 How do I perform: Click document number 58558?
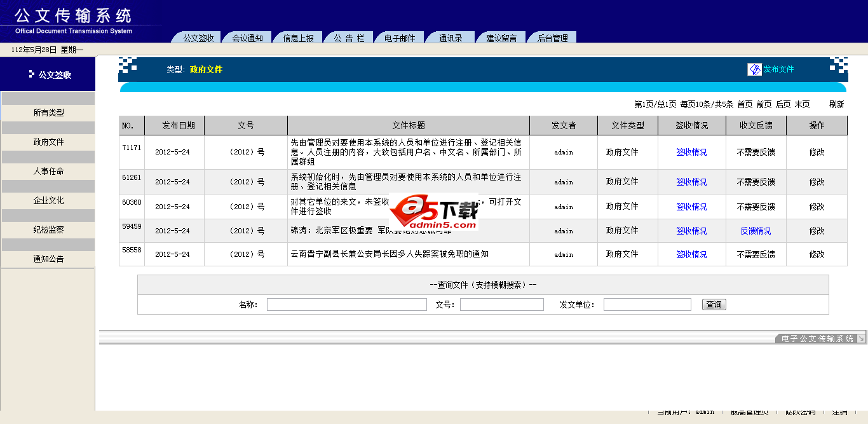click(x=132, y=250)
